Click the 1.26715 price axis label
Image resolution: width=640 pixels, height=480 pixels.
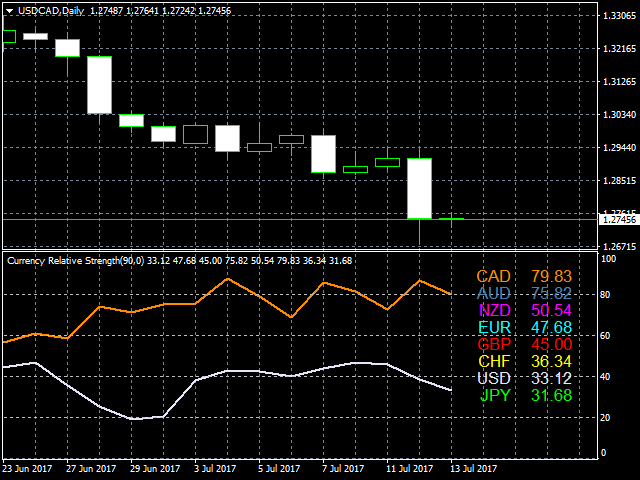[x=619, y=247]
